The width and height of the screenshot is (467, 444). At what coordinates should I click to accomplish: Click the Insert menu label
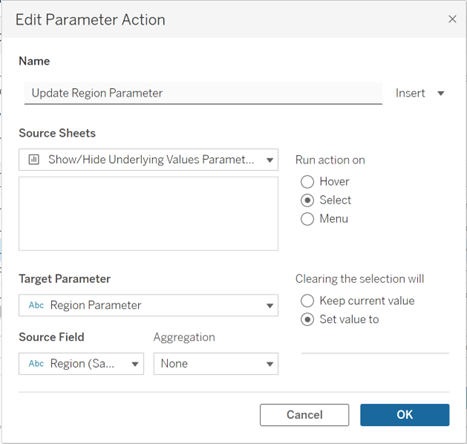click(x=410, y=93)
